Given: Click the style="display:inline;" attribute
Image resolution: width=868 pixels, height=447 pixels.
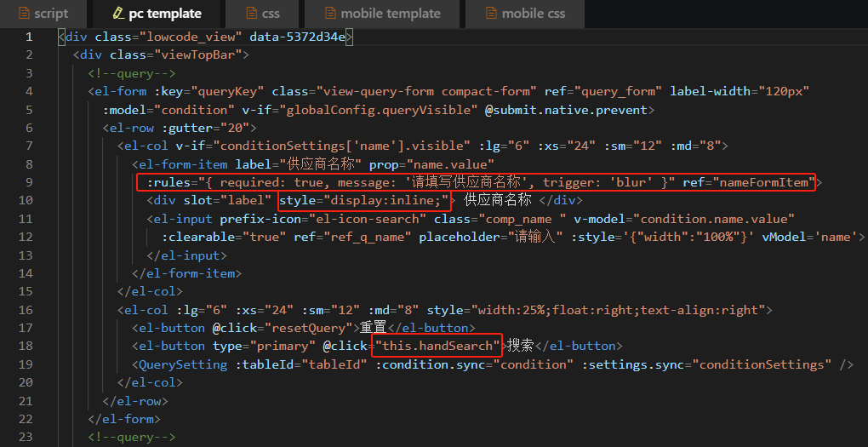Looking at the screenshot, I should coord(363,201).
